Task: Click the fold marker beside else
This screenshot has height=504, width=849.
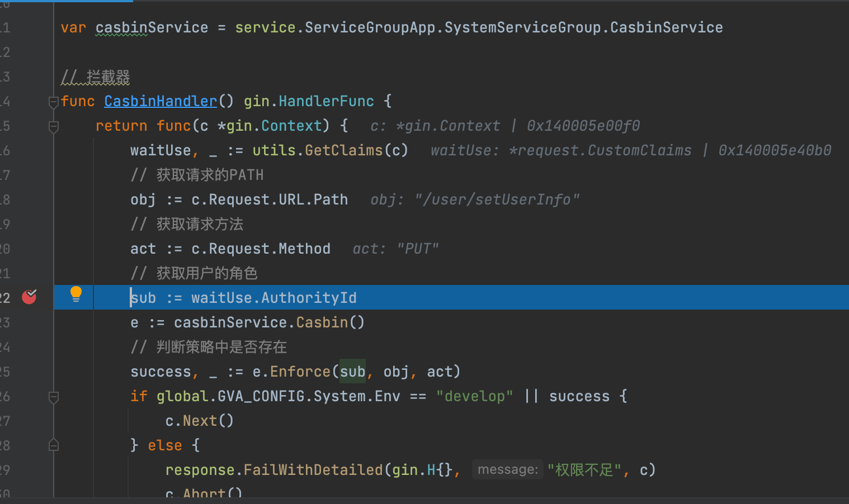Action: tap(54, 445)
